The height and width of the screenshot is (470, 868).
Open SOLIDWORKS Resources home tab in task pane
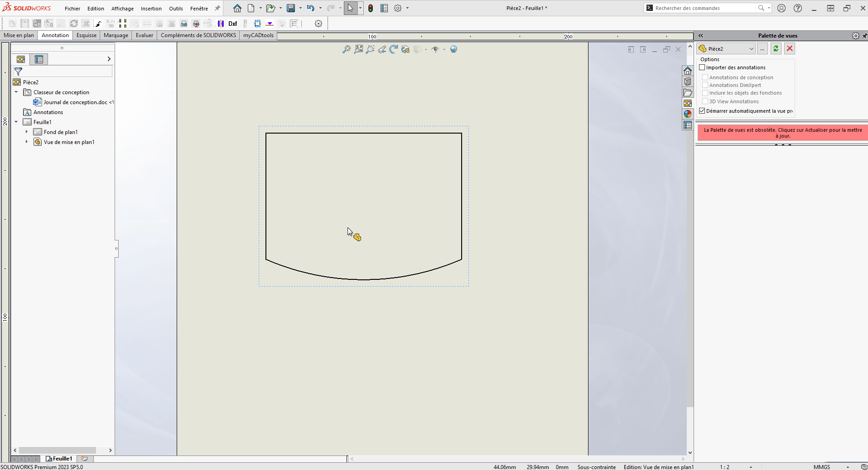[688, 71]
